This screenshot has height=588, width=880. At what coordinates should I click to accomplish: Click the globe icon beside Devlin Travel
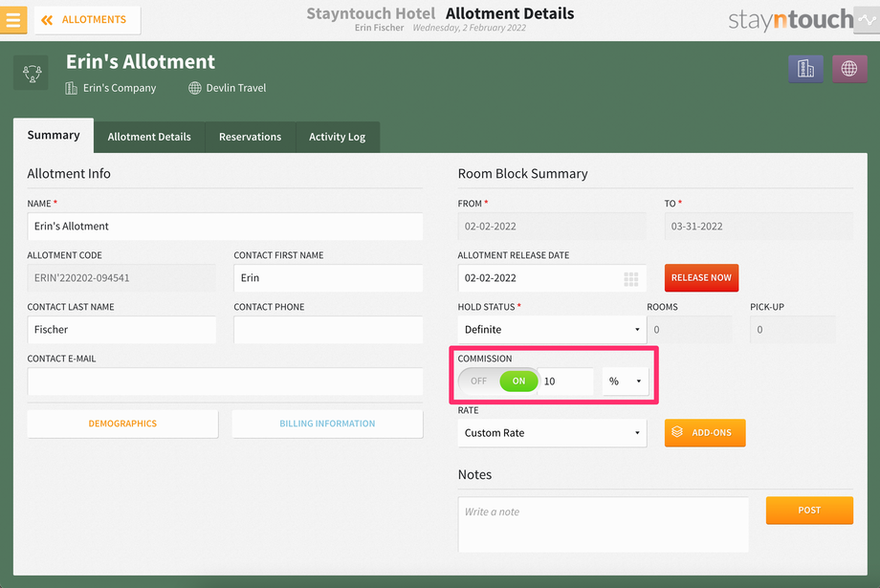pos(195,88)
